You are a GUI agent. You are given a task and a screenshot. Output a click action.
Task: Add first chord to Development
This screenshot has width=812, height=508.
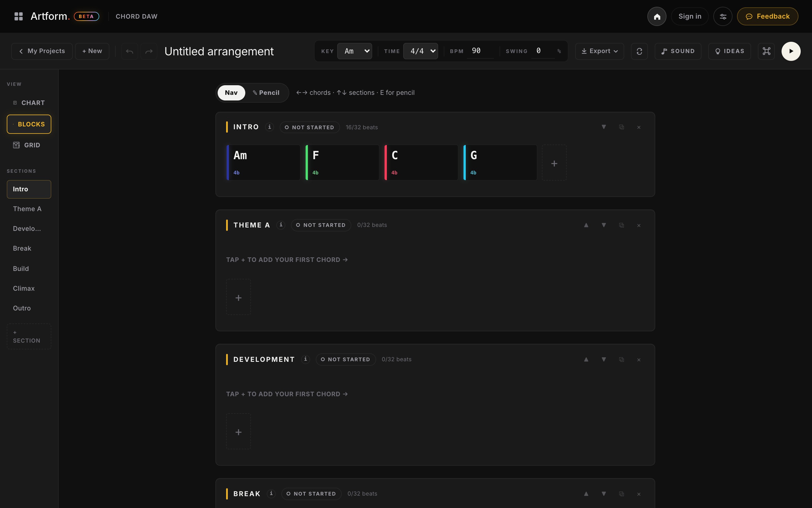[239, 432]
